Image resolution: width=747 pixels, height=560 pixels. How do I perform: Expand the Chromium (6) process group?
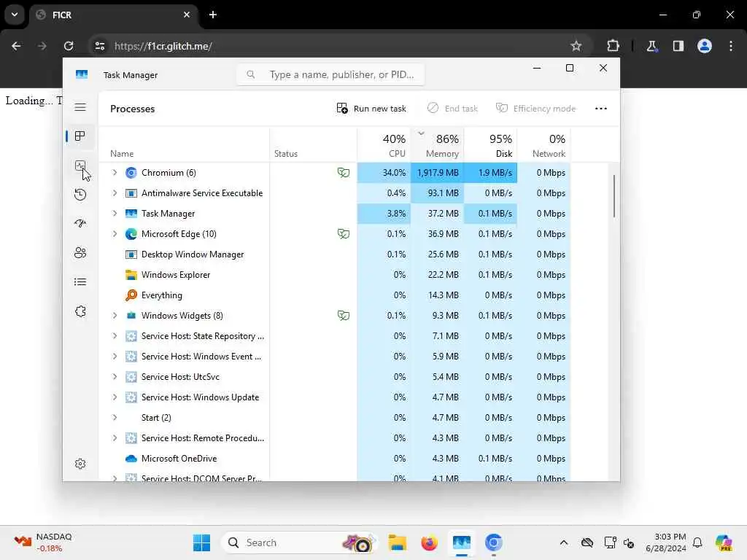click(x=115, y=172)
